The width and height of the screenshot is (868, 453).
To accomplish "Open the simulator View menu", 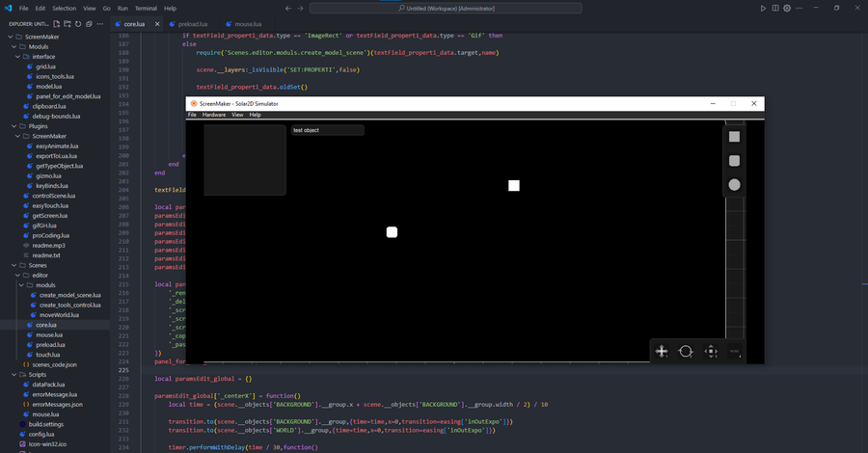I will [x=237, y=115].
